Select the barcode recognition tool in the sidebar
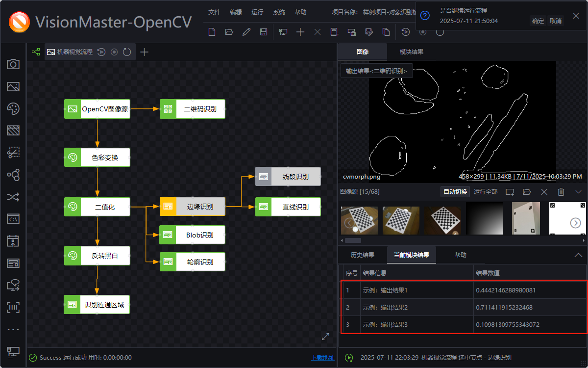Screen dimensions: 588x368 (x=13, y=307)
